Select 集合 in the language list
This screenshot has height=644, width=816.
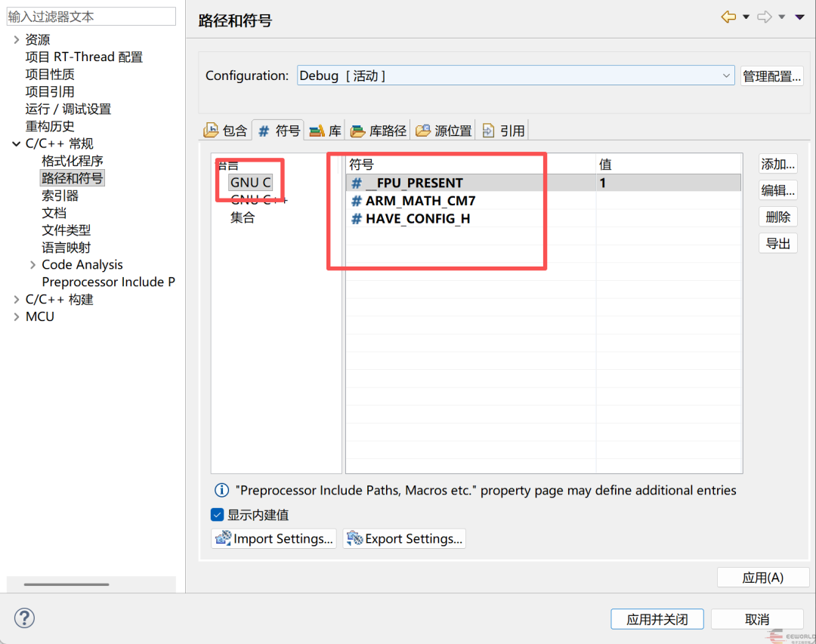pyautogui.click(x=243, y=217)
